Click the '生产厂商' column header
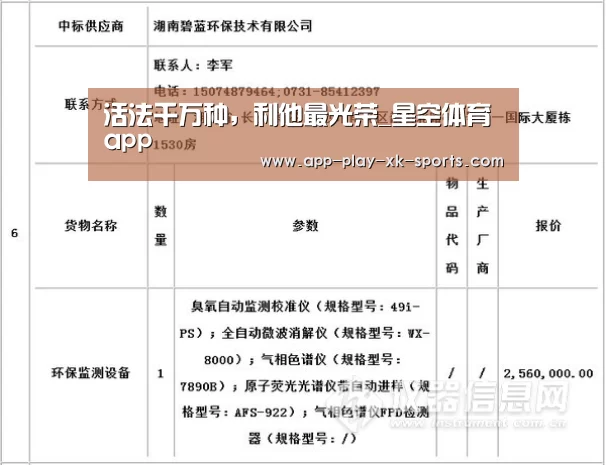The image size is (606, 465). click(x=482, y=226)
